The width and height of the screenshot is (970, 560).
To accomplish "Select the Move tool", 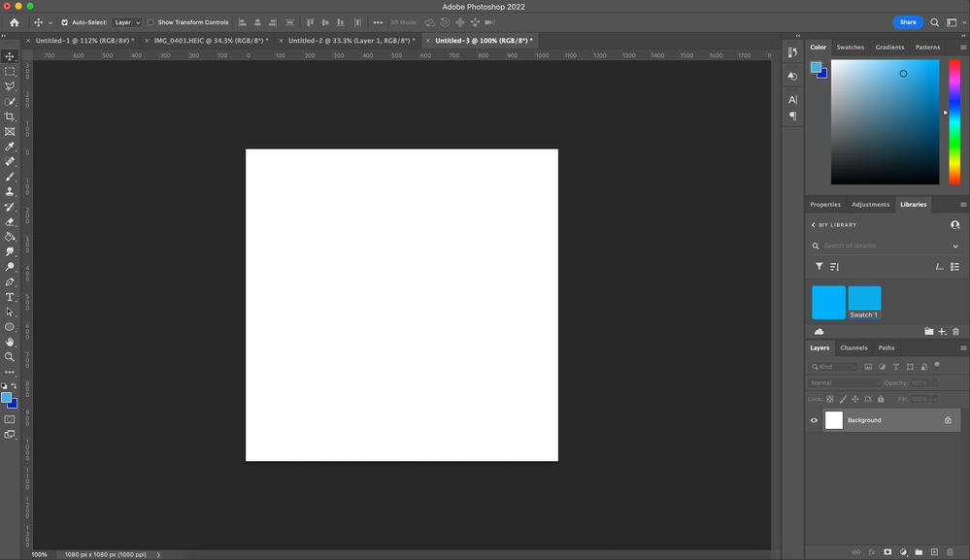I will point(11,55).
